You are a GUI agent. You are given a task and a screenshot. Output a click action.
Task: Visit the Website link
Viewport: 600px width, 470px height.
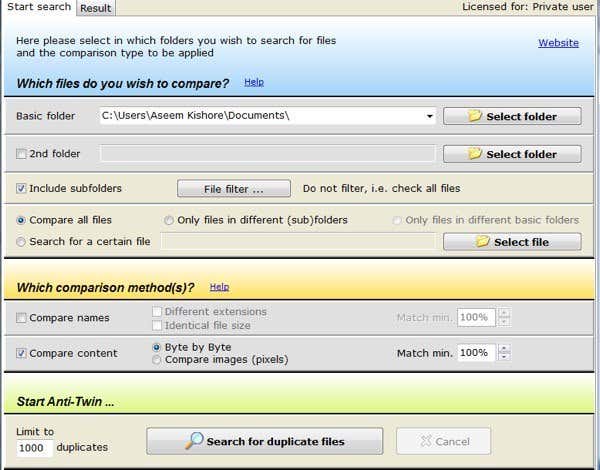point(558,43)
